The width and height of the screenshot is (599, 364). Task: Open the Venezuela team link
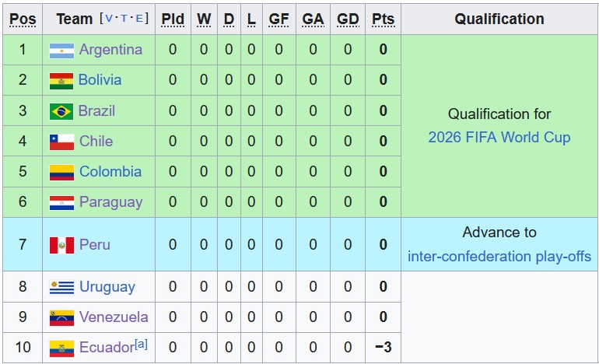click(x=114, y=317)
